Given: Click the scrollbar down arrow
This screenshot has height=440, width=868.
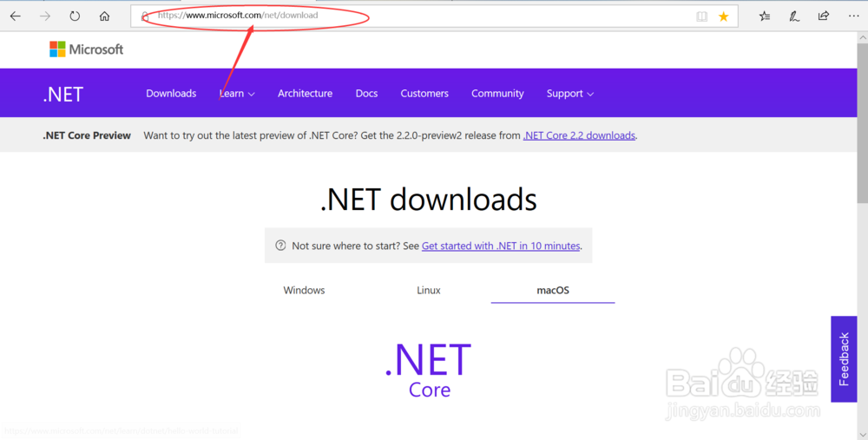Looking at the screenshot, I should [x=863, y=433].
